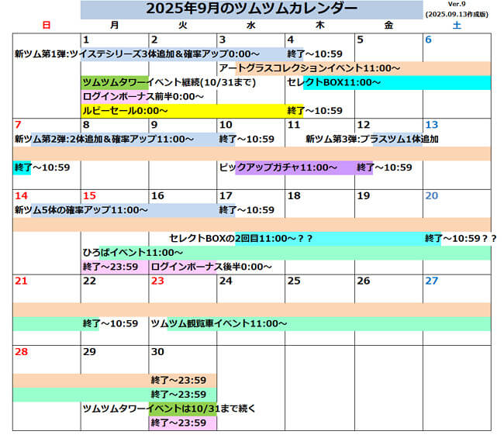Screen dimensions: 504x445
Task: Click the ひろばイベント11:00～ event bar
Action: tap(128, 253)
